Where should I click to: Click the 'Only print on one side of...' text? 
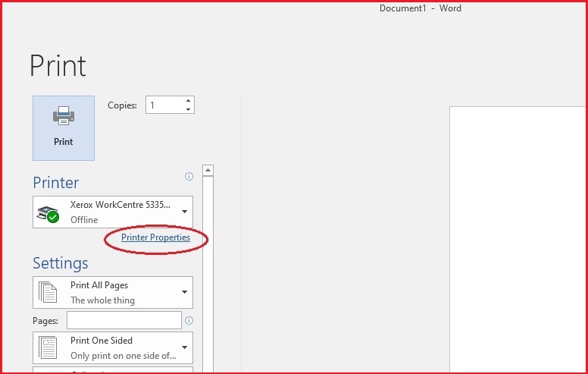(x=124, y=356)
